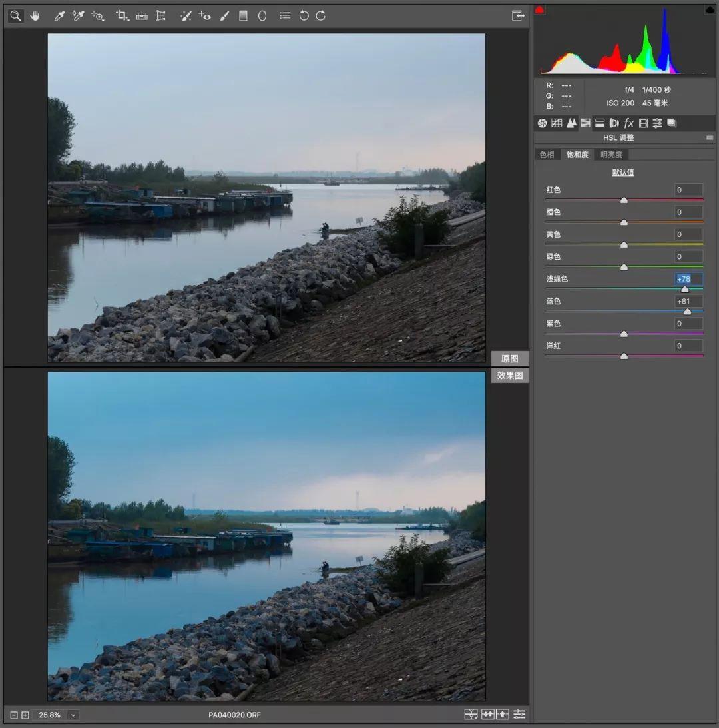719x728 pixels.
Task: Open the HSL adjustments panel icon
Action: pyautogui.click(x=585, y=123)
